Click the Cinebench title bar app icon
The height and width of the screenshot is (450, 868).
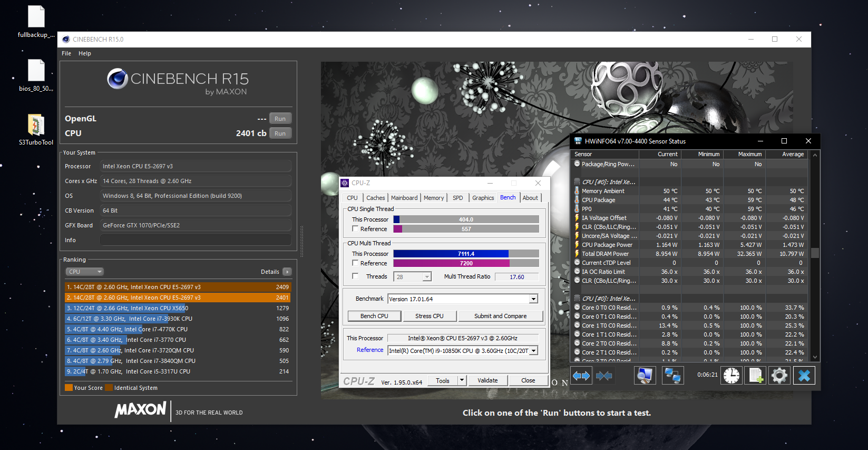pyautogui.click(x=66, y=39)
